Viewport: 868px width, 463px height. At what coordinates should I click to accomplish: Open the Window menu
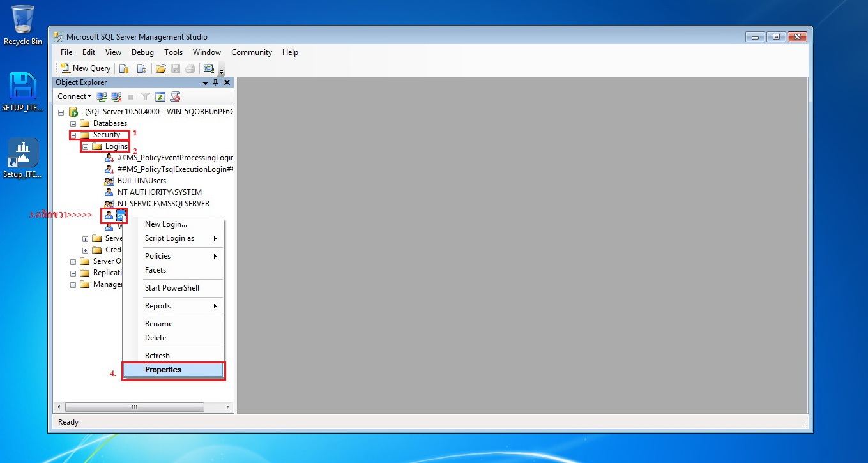[x=207, y=52]
